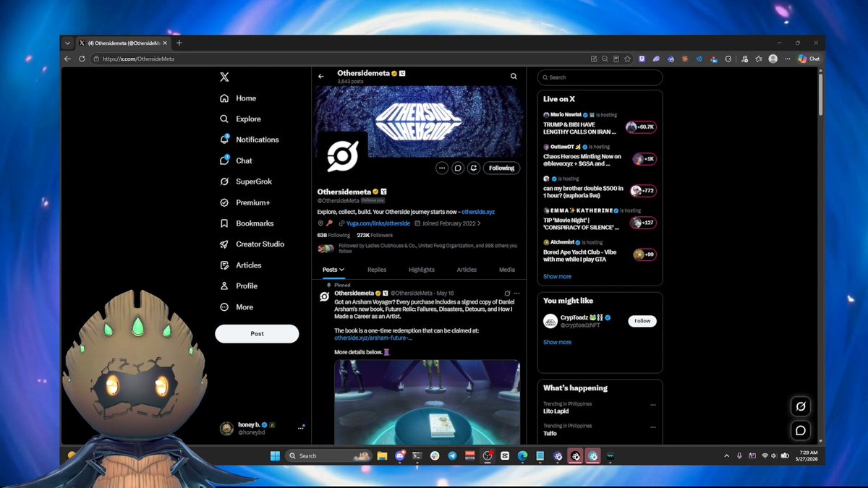Screen dimensions: 868x488
Task: Open the otherside.xyz link in bio
Action: point(478,212)
